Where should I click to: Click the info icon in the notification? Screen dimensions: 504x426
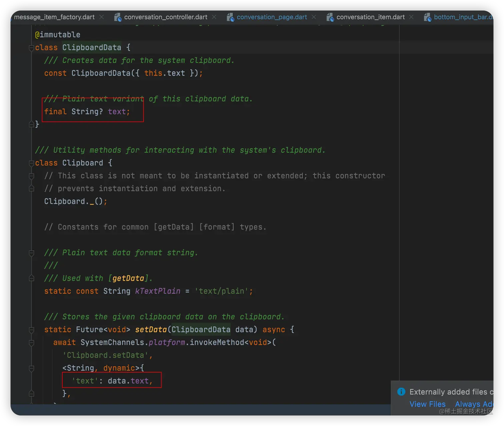[401, 392]
